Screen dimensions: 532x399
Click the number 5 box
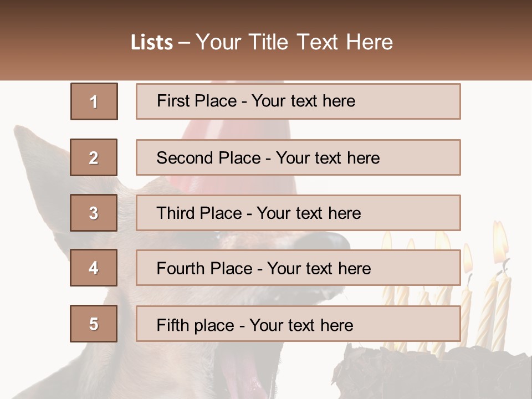(94, 324)
